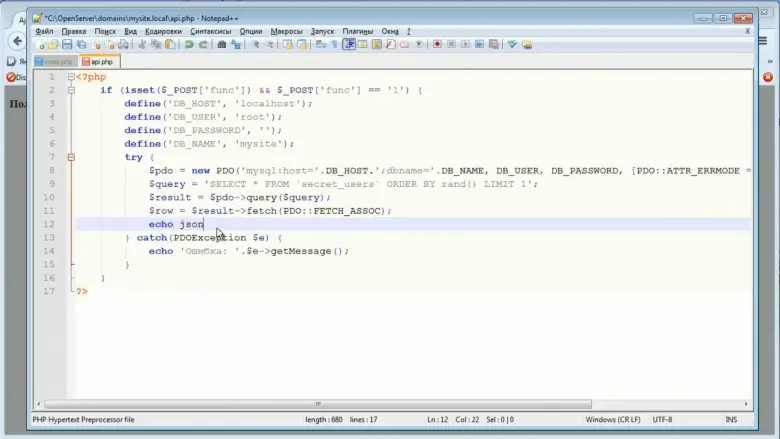This screenshot has width=780, height=439.
Task: Click the Save All toolbar icon
Action: [81, 45]
